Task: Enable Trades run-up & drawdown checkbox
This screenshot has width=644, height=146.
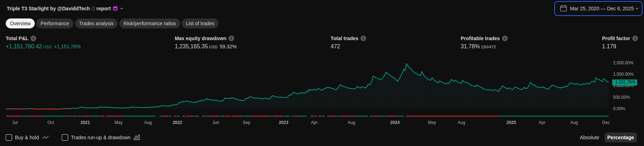Action: tap(65, 137)
